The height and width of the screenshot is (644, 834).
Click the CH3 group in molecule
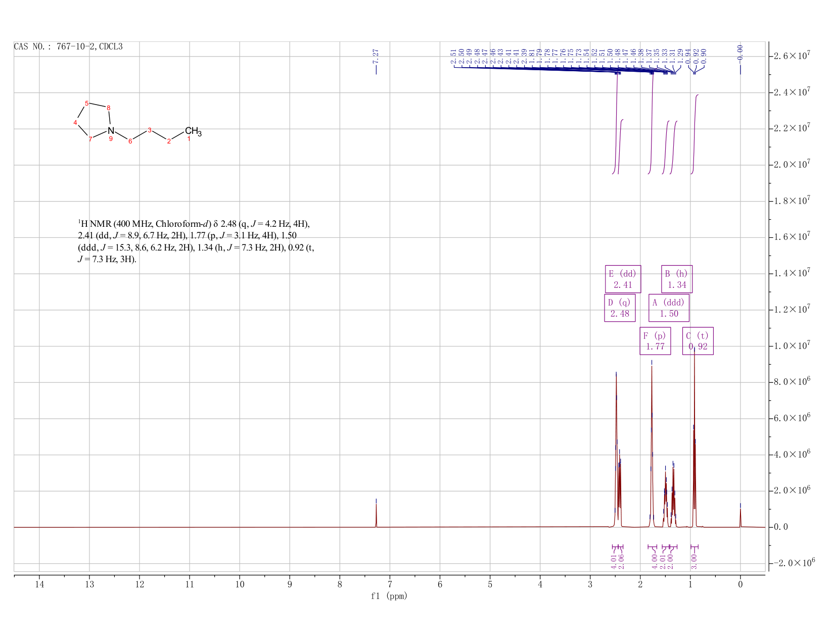click(193, 131)
